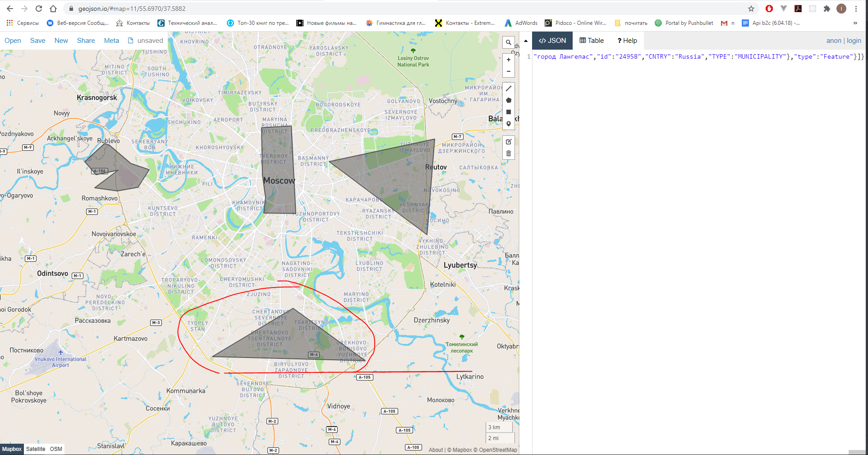This screenshot has height=455, width=868.
Task: Switch map layer to Satellite
Action: coord(36,449)
